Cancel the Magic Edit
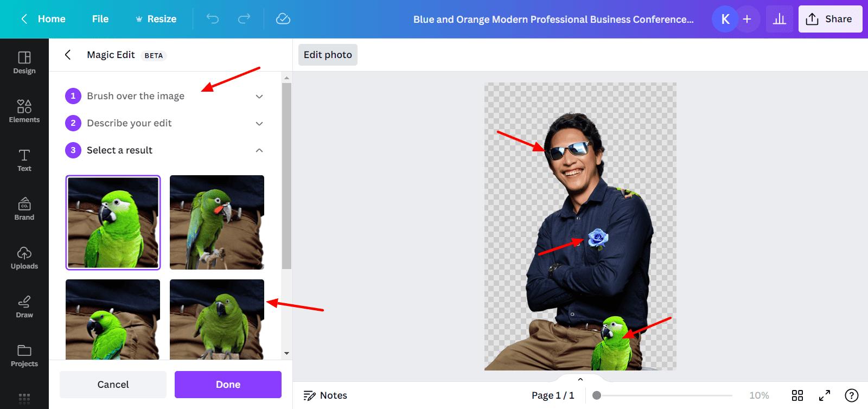Image resolution: width=868 pixels, height=409 pixels. [113, 385]
